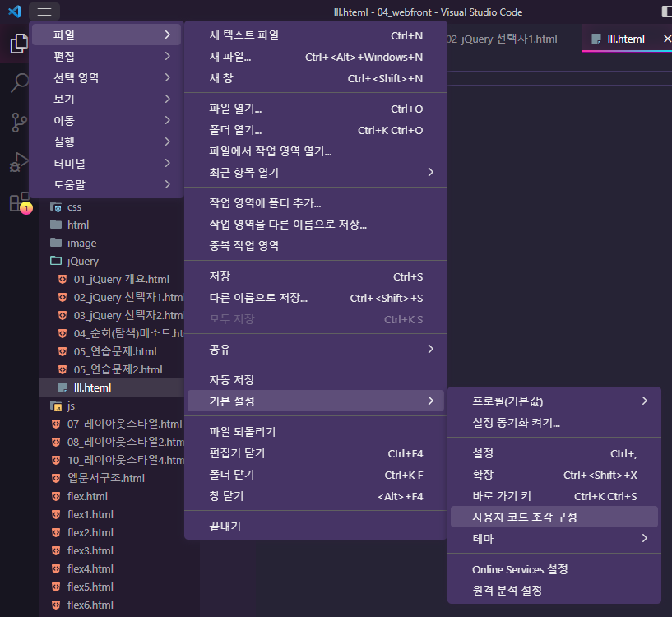This screenshot has width=672, height=617.
Task: Expand the 파일 menu
Action: tap(106, 35)
